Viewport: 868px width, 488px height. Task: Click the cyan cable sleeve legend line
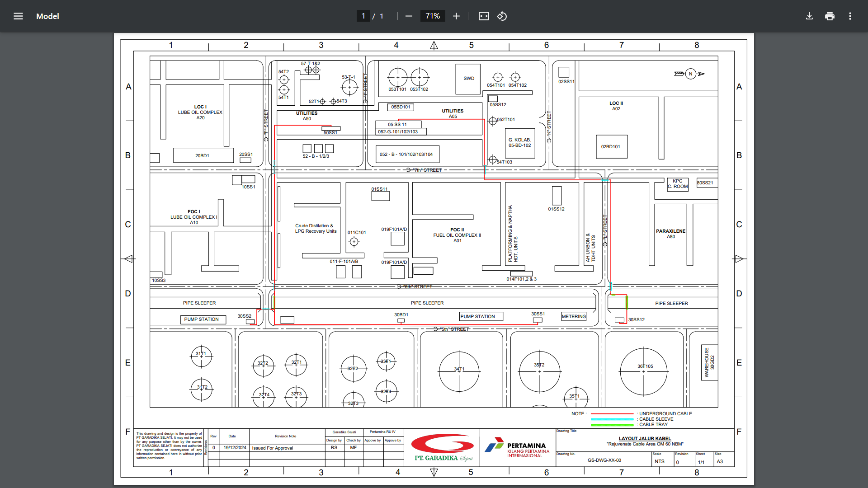[x=612, y=419]
